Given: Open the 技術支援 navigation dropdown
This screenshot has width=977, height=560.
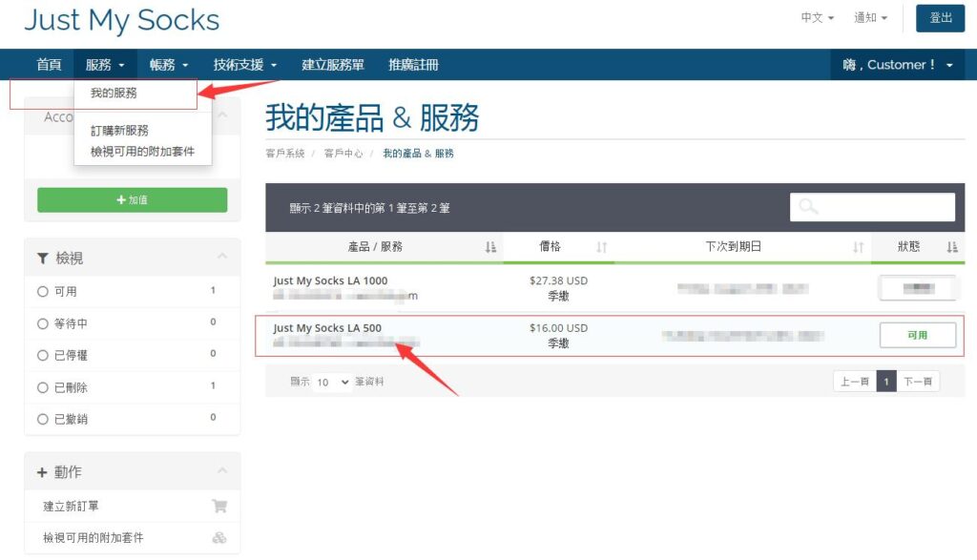Looking at the screenshot, I should (x=245, y=64).
